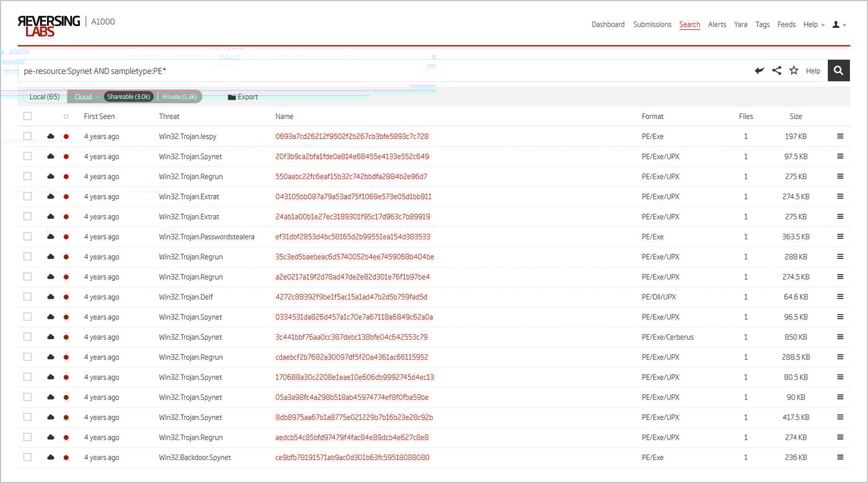Open row menu for 0693a7cd26212f sample
Image resolution: width=868 pixels, height=483 pixels.
(x=840, y=136)
